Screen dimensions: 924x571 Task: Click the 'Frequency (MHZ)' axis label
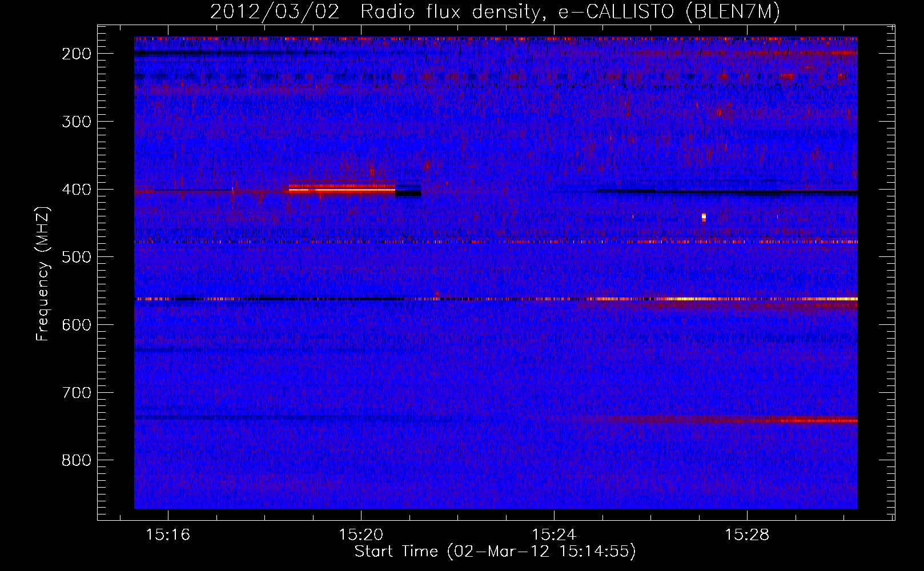[x=43, y=274]
